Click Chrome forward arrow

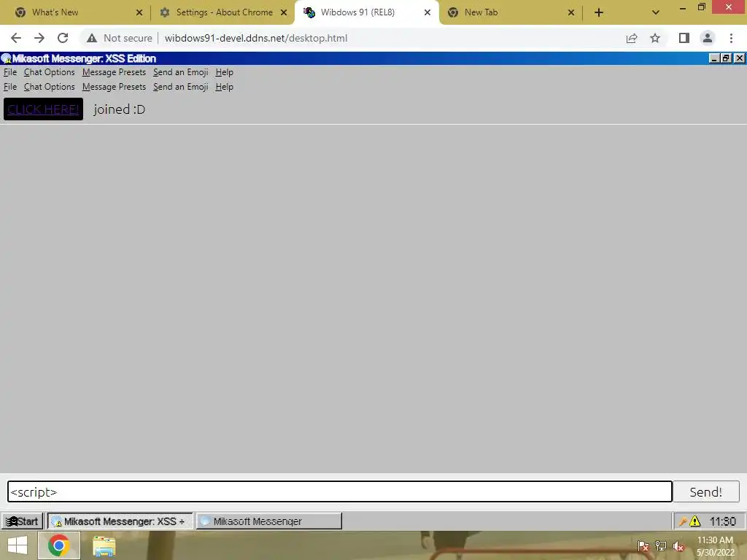pos(39,38)
